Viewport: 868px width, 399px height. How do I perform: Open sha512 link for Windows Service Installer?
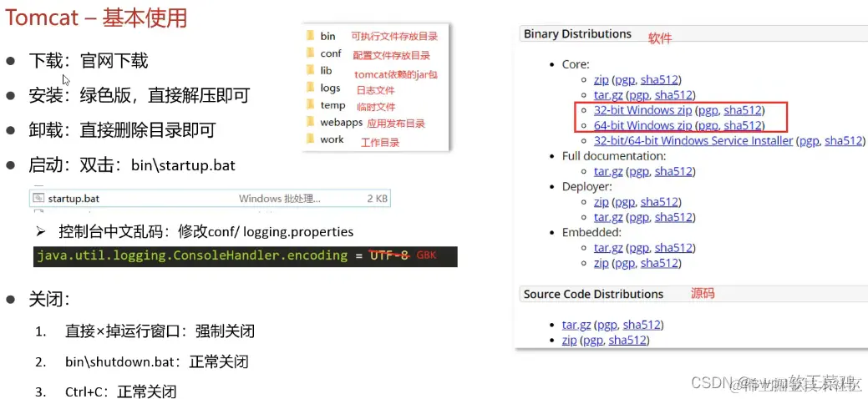[844, 140]
